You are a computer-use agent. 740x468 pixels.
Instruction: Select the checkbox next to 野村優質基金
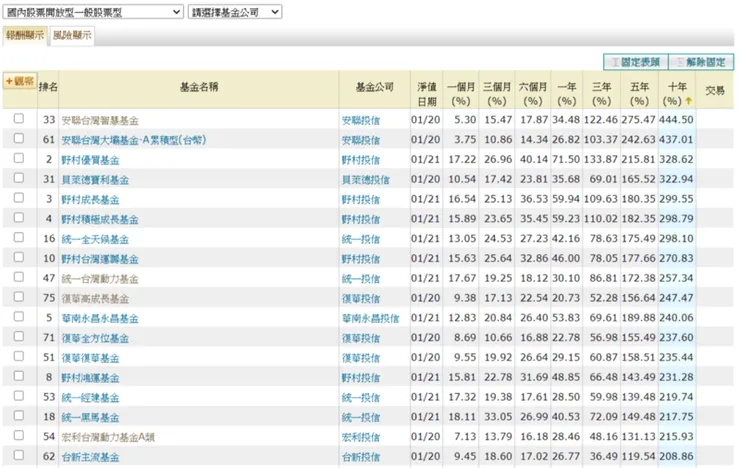pos(19,159)
